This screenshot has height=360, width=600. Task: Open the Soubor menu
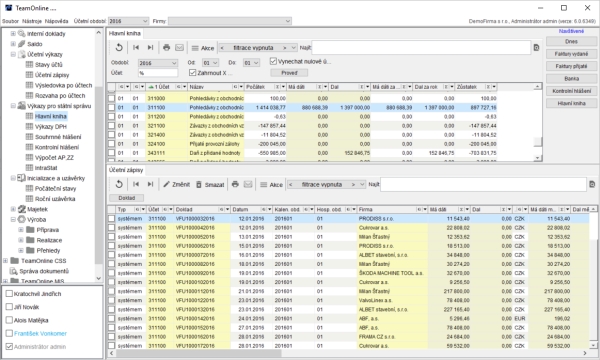(x=10, y=21)
